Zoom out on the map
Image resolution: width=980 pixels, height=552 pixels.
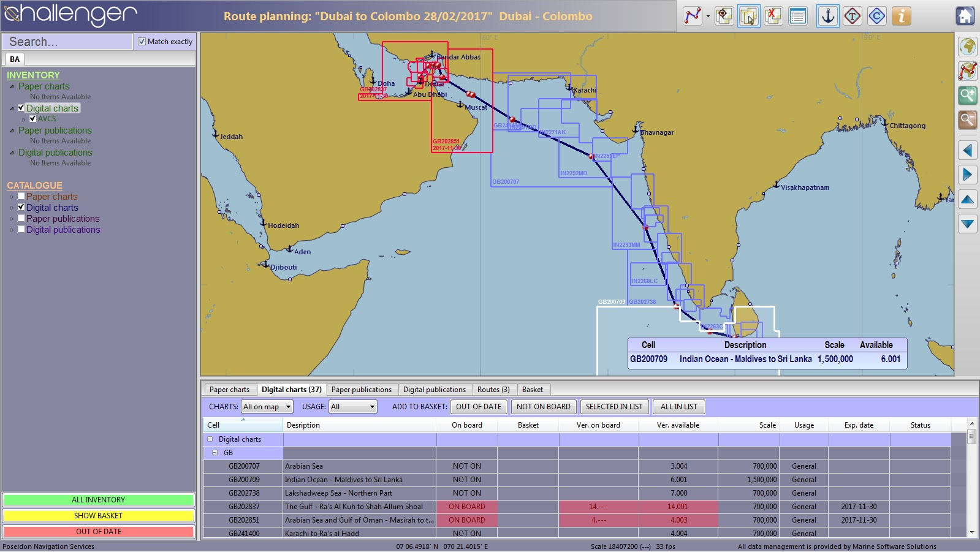[968, 119]
